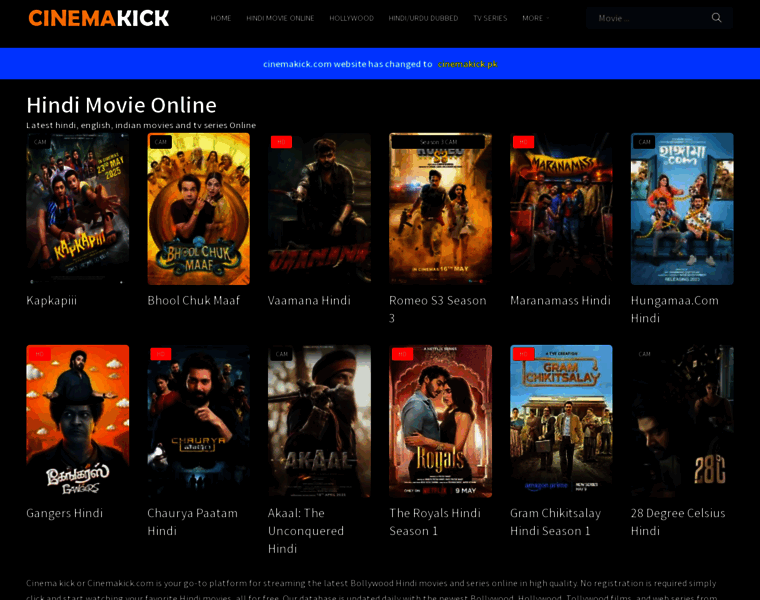
Task: Click the Bhool Chuk Maaf title
Action: (x=193, y=300)
